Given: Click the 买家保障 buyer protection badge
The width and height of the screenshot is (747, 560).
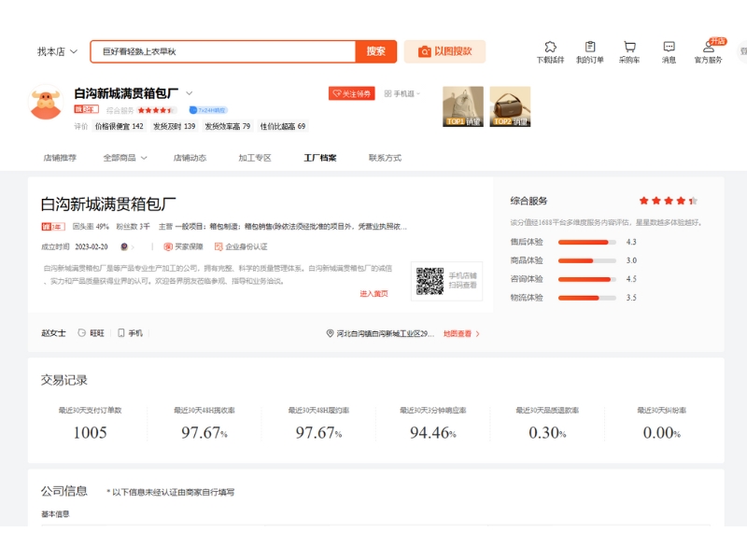Looking at the screenshot, I should click(x=183, y=246).
